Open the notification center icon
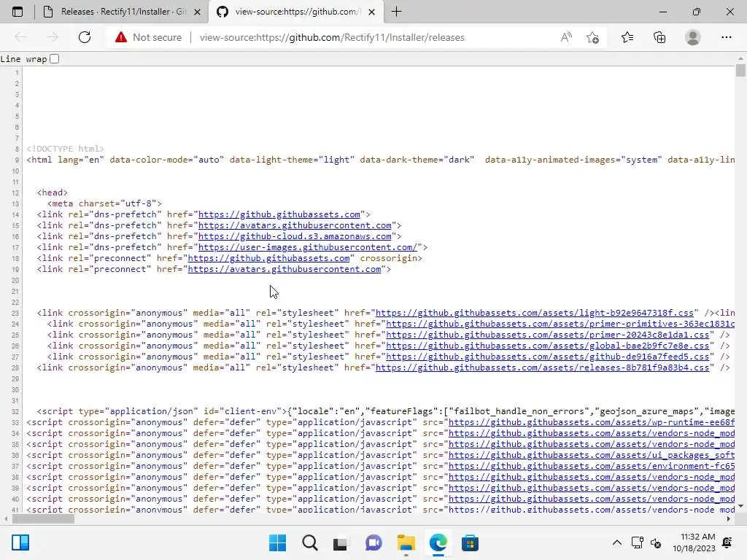This screenshot has width=747, height=560. coord(727,542)
